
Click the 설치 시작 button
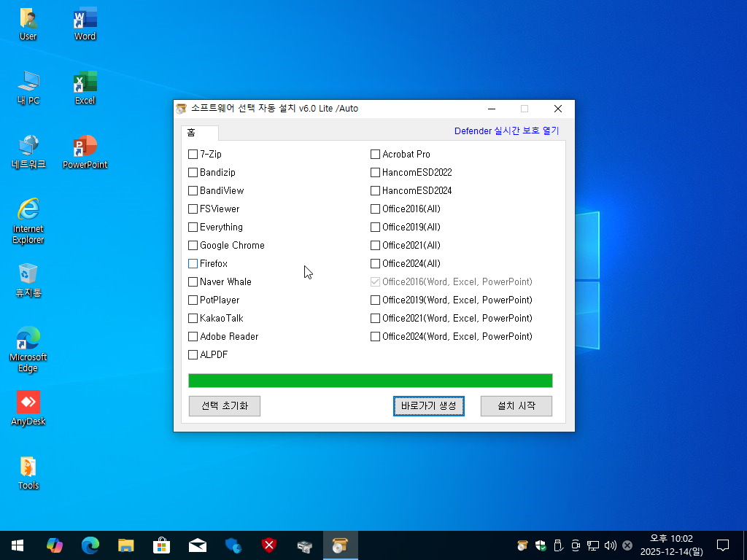coord(516,406)
